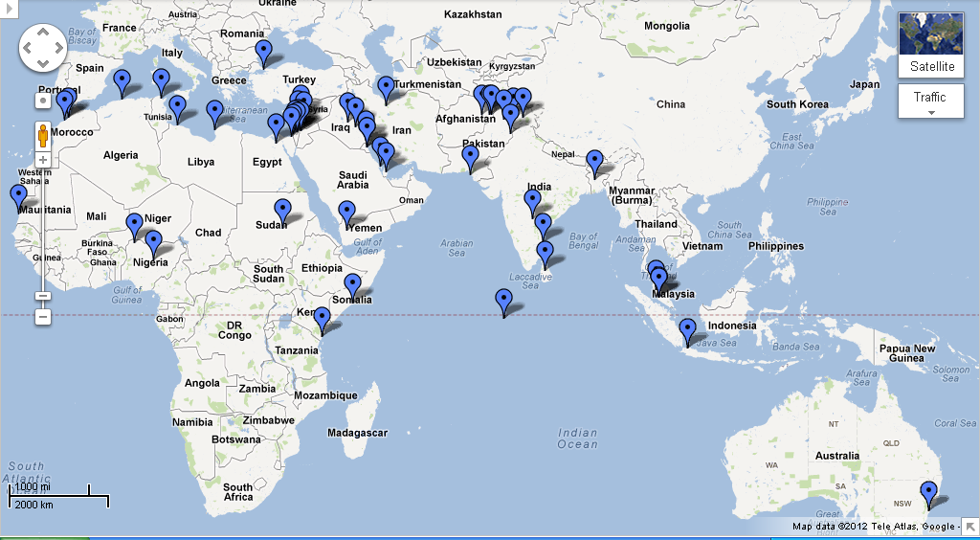Screen dimensions: 980x540
Task: Select the Street View pegman icon
Action: coord(43,134)
